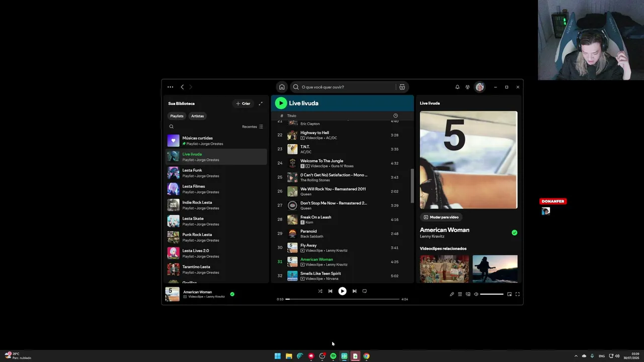Toggle saved checkmark in now playing bar

pos(232,294)
